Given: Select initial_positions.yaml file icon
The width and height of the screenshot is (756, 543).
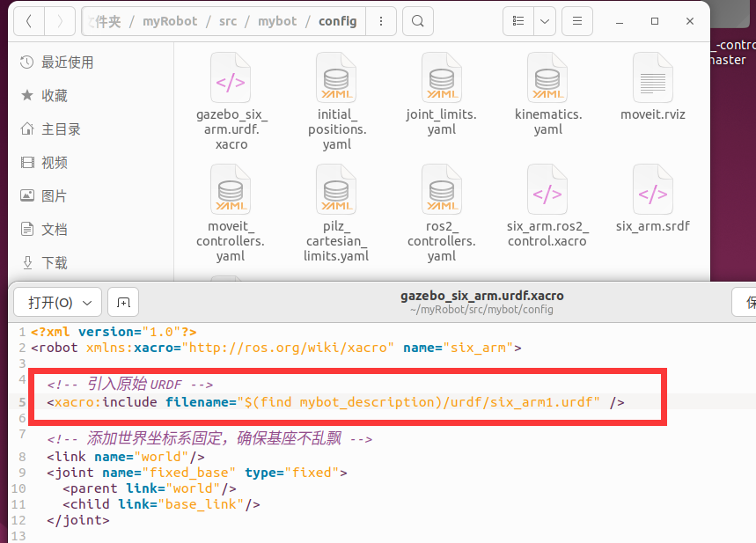Looking at the screenshot, I should coord(336,77).
